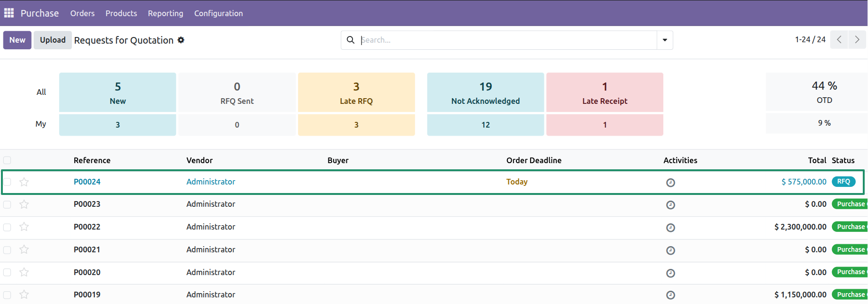Viewport: 868px width, 304px height.
Task: Go to next page arrow
Action: pyautogui.click(x=857, y=40)
